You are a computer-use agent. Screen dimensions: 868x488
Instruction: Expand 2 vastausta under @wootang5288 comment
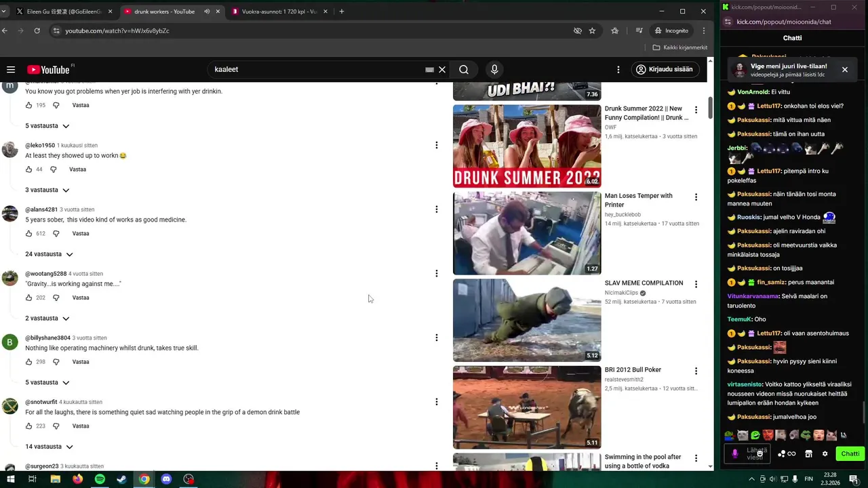coord(47,319)
